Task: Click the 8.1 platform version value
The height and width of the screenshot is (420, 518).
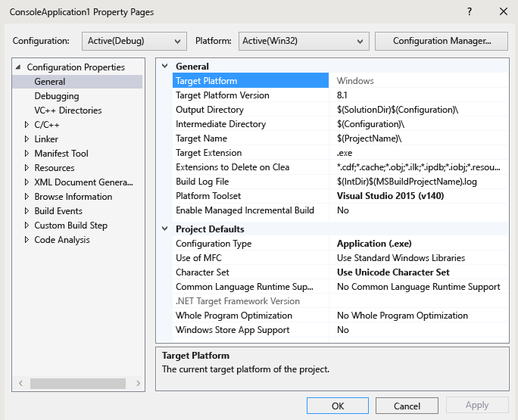Action: (x=342, y=95)
